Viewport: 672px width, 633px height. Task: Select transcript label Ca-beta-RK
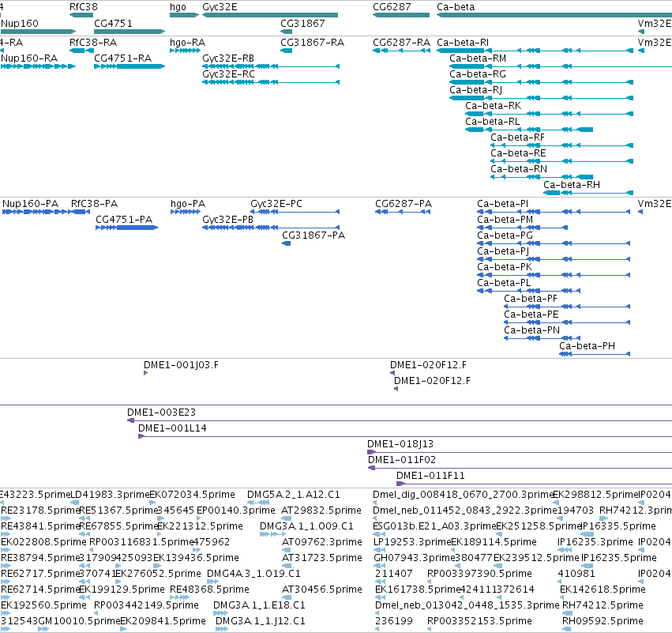[494, 106]
